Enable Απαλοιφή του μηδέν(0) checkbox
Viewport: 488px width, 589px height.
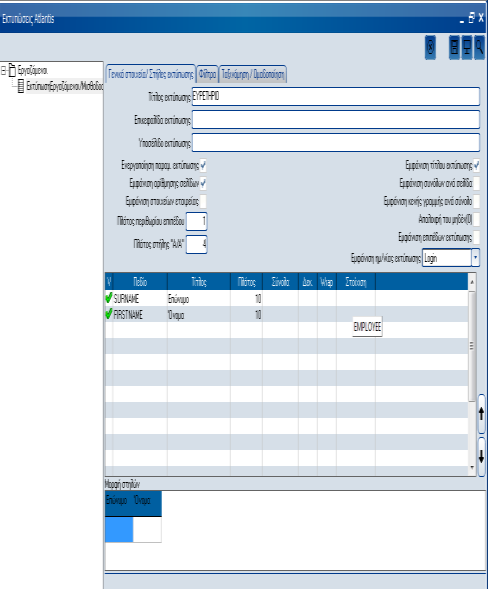(476, 219)
